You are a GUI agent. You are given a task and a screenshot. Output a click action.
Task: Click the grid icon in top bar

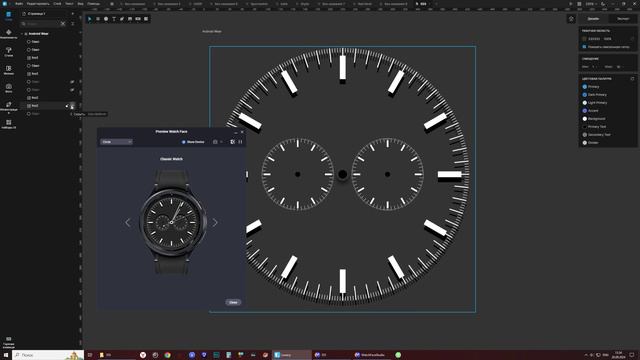(579, 4)
